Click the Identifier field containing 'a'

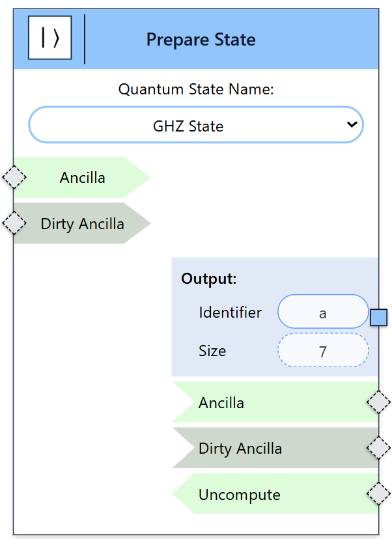click(323, 311)
